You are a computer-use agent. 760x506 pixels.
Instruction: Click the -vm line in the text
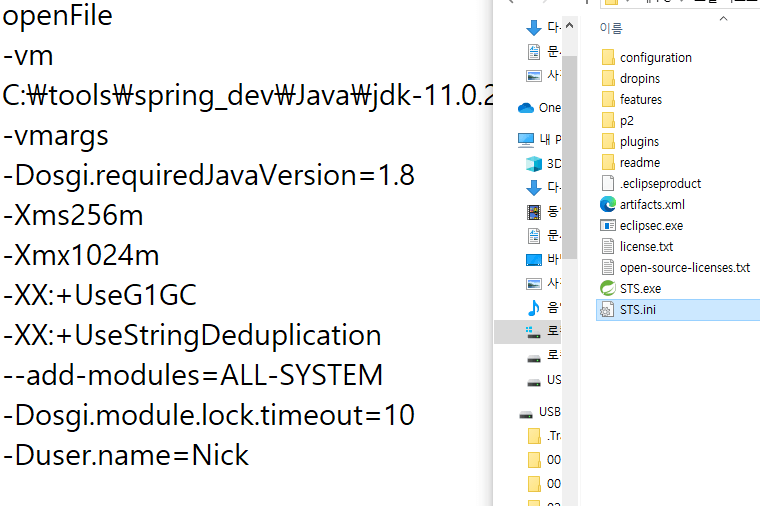pos(28,56)
